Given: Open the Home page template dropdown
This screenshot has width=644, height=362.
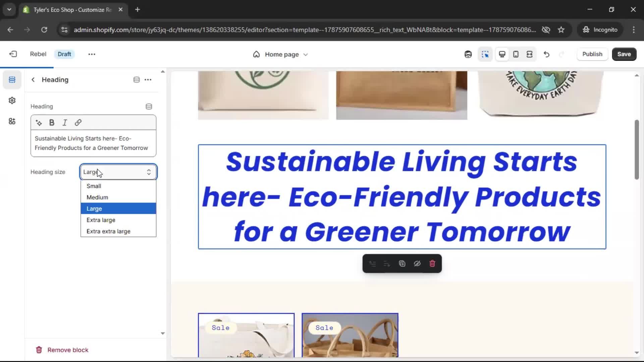Looking at the screenshot, I should point(280,54).
